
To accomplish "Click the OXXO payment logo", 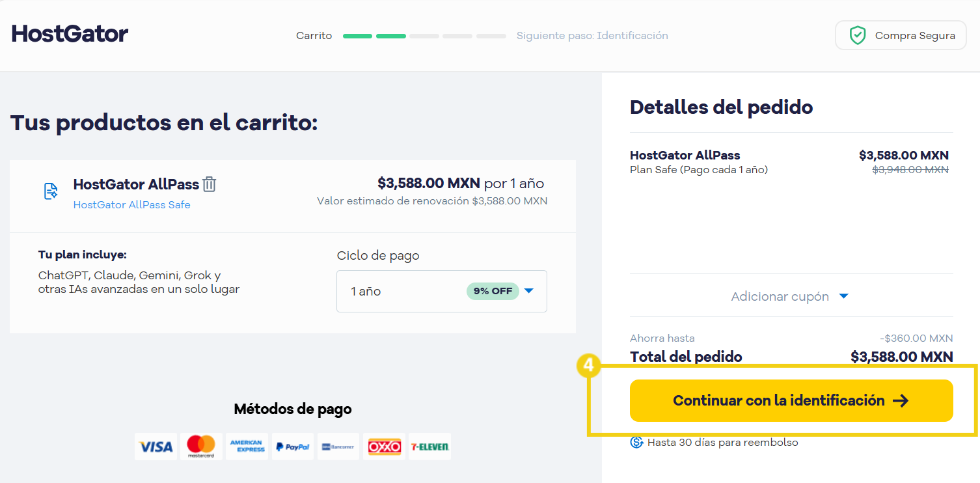I will [384, 447].
